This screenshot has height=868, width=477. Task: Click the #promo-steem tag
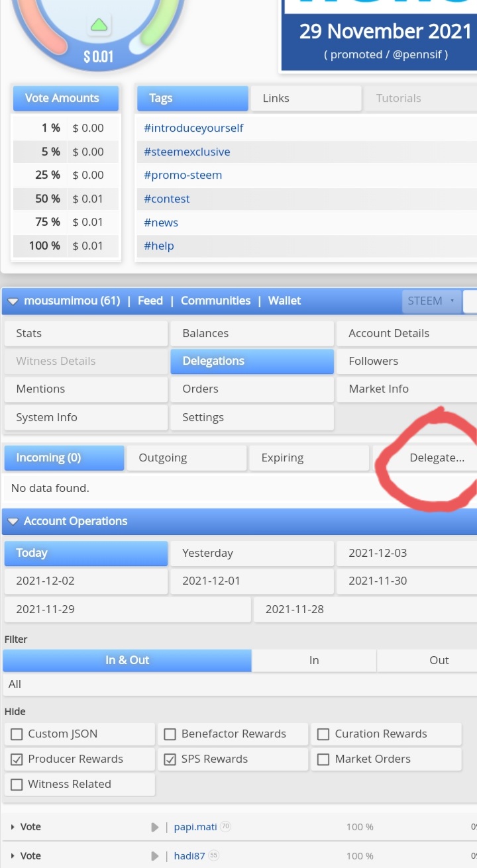(183, 175)
